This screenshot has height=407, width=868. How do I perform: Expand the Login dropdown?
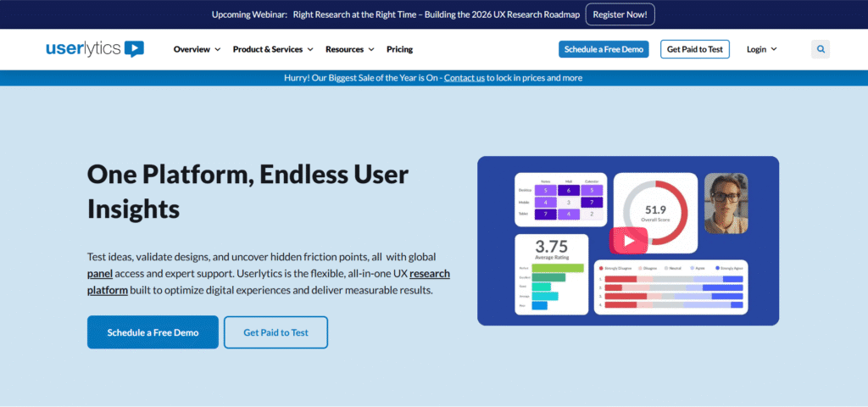(x=761, y=49)
